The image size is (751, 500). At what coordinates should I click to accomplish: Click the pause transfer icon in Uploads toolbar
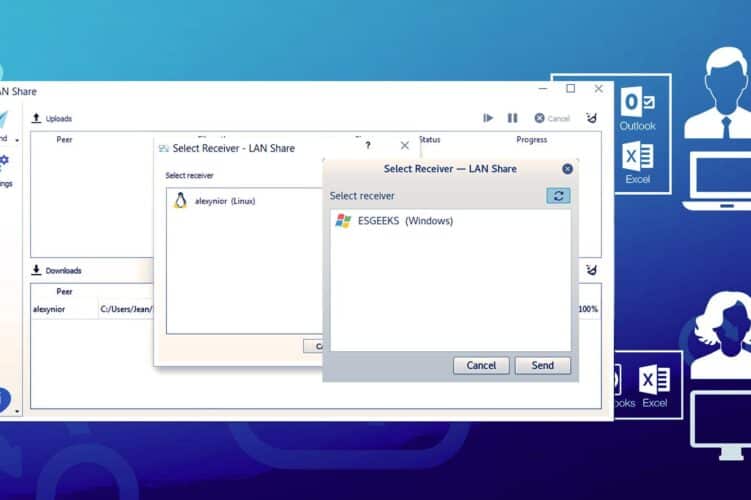(512, 118)
